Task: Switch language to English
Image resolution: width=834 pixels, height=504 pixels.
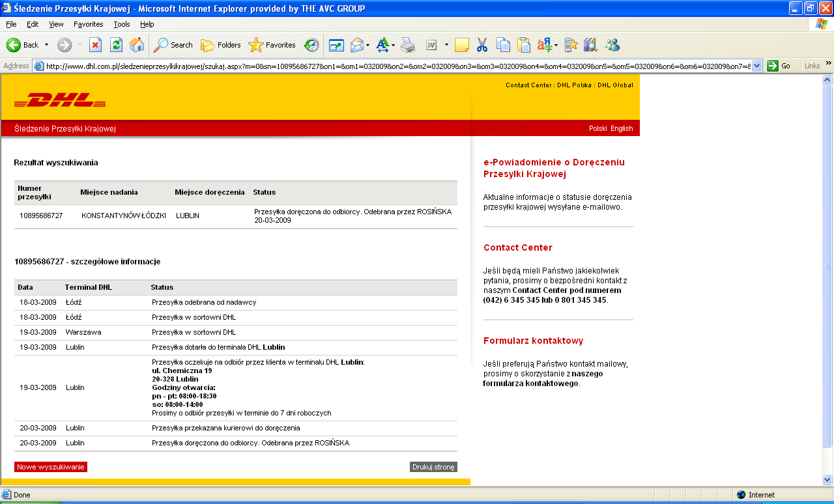Action: coord(622,128)
